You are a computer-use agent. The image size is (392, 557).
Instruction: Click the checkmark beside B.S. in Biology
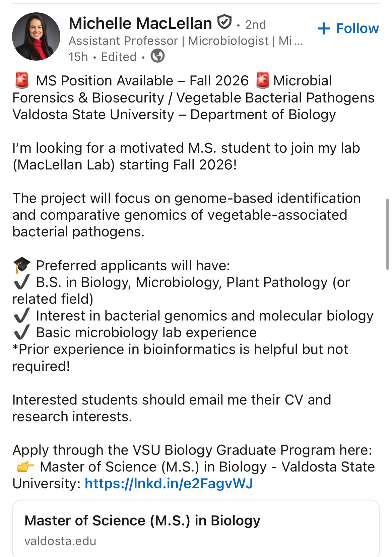21,282
